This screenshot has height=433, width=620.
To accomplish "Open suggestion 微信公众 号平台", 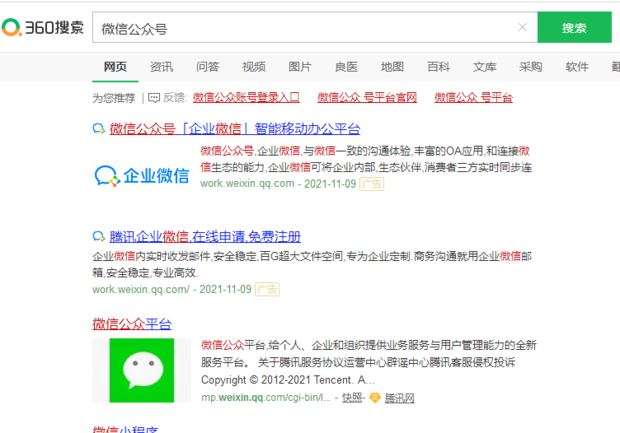I will click(x=473, y=98).
